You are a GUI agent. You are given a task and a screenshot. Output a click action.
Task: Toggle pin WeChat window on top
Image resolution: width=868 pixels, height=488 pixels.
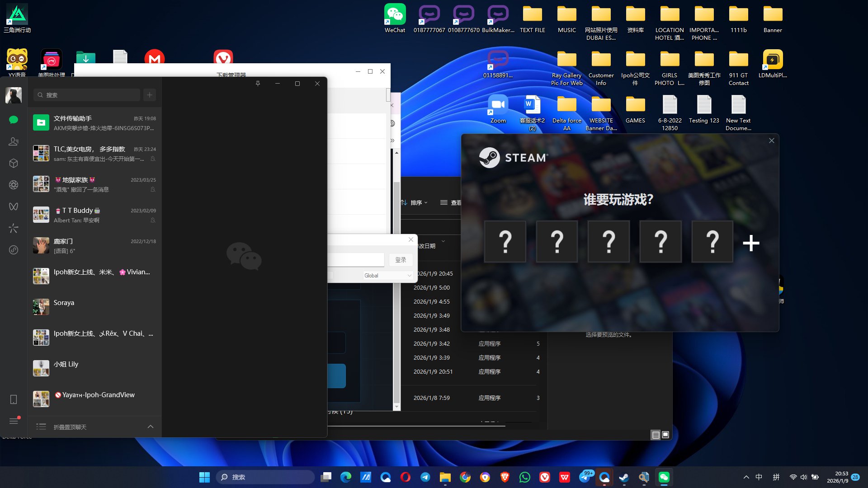tap(258, 84)
